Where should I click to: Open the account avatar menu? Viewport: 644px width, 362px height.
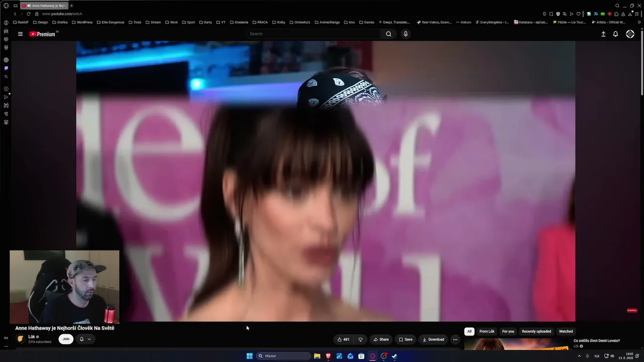630,34
